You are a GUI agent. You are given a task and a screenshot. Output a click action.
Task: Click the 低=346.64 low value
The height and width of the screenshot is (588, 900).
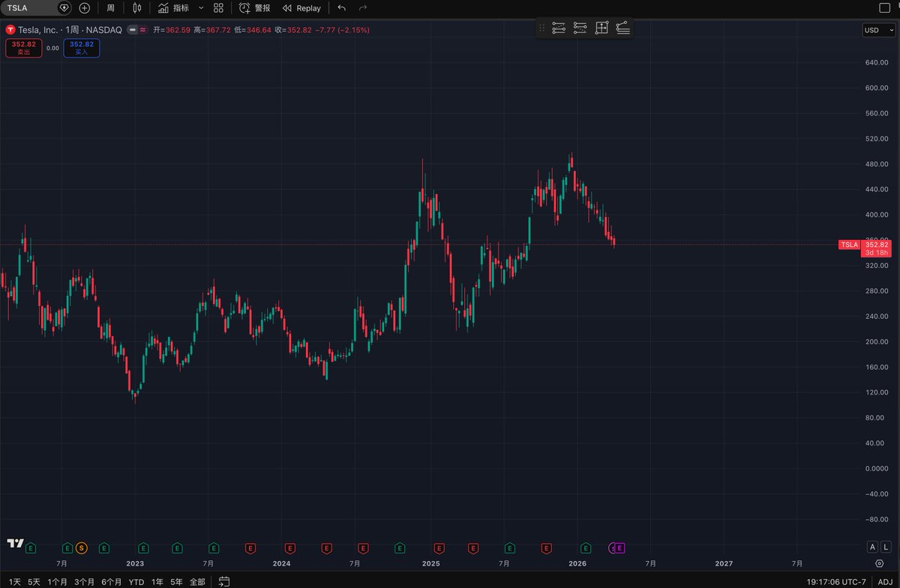[253, 29]
